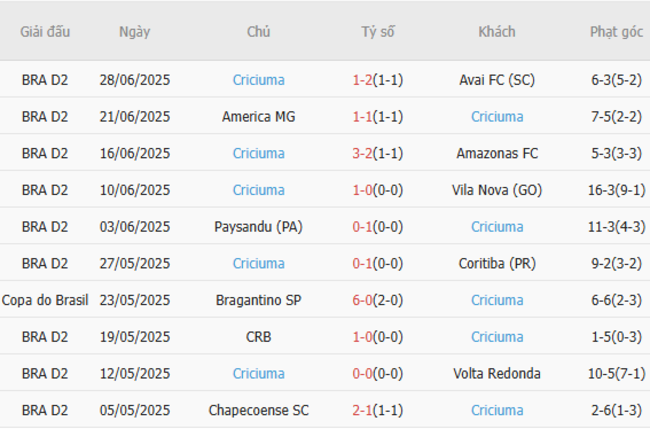Viewport: 650px width, 429px height.
Task: Select the Bragantino SP team name
Action: [259, 300]
